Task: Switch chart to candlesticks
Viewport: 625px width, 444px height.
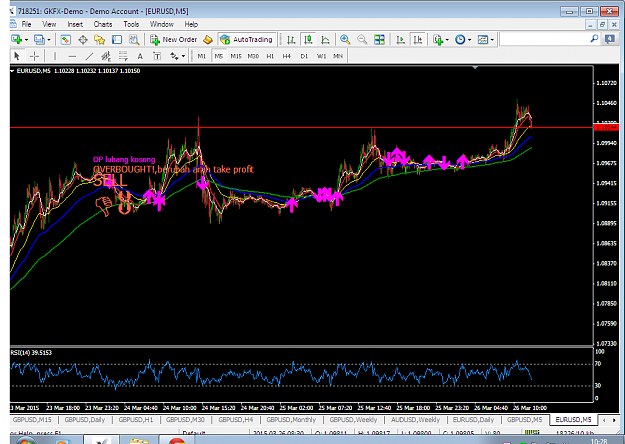Action: (x=308, y=39)
